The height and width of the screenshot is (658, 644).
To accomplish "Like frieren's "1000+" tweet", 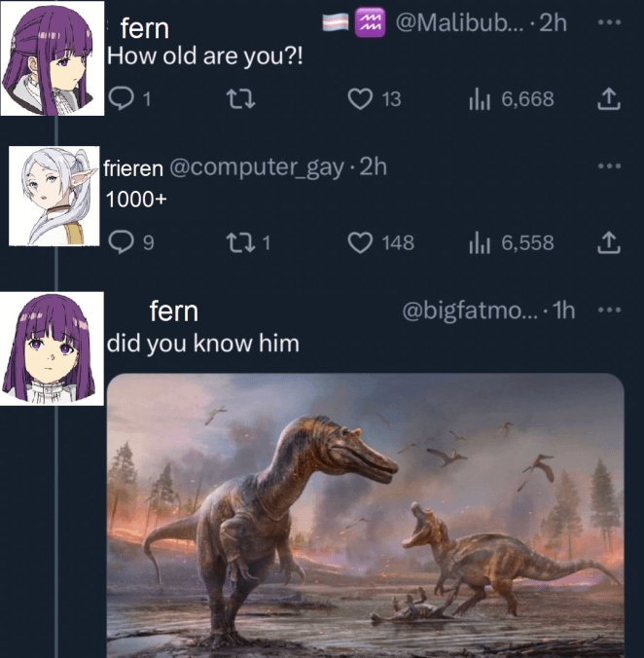I will tap(361, 242).
